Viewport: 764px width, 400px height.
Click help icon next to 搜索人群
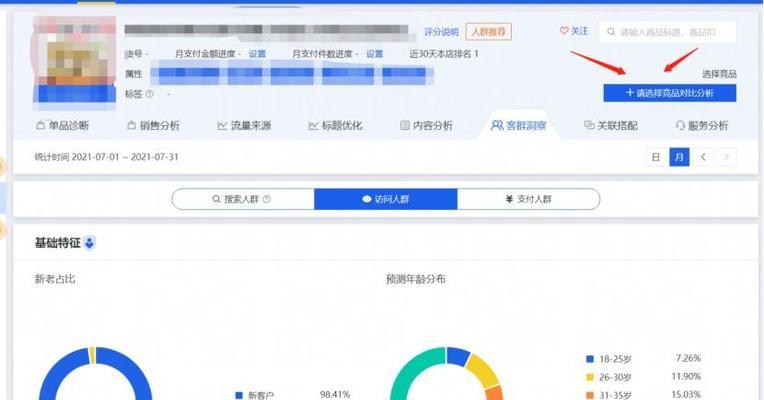(x=267, y=199)
